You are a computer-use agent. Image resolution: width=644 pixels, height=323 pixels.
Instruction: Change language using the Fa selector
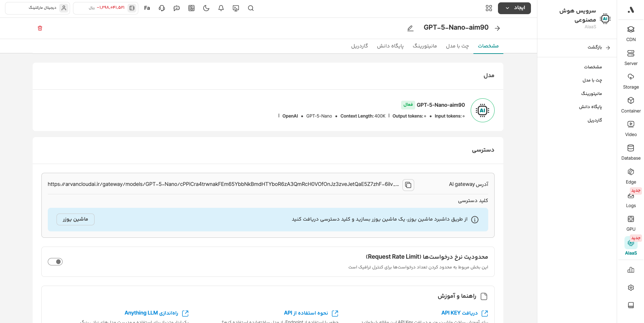tap(147, 8)
